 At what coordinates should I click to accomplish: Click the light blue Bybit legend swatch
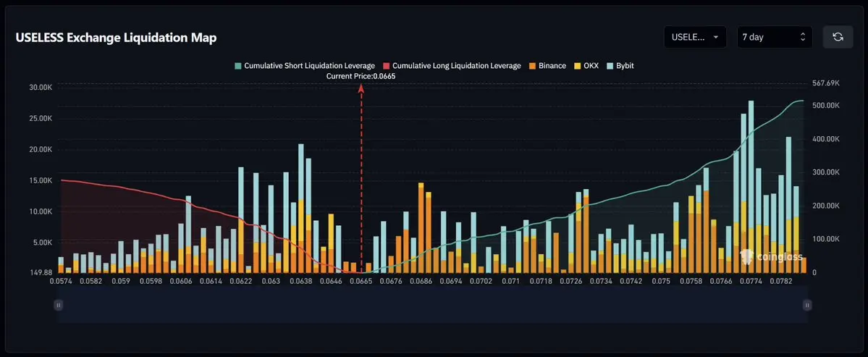tap(610, 66)
